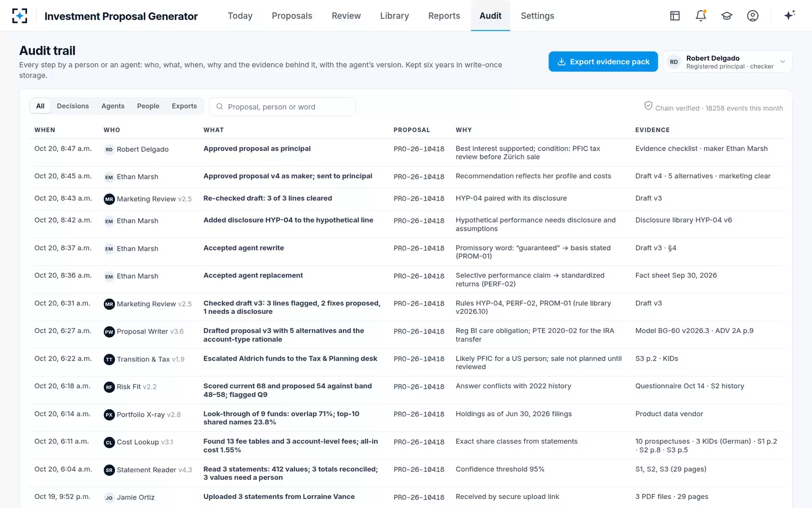Click PRO-26-10418 in the Approved proposal as principal row
The height and width of the screenshot is (508, 812).
click(419, 150)
